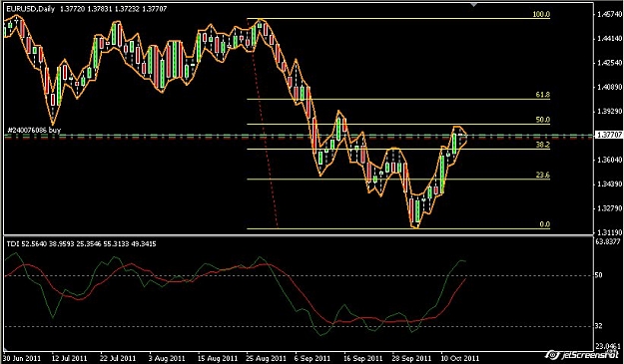Click the 1.39290 price axis label
Screen dimensions: 624x364
point(609,112)
